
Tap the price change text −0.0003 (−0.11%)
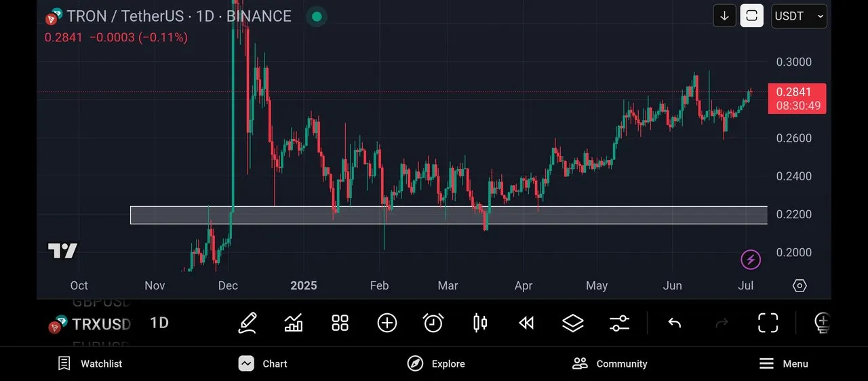[x=138, y=38]
